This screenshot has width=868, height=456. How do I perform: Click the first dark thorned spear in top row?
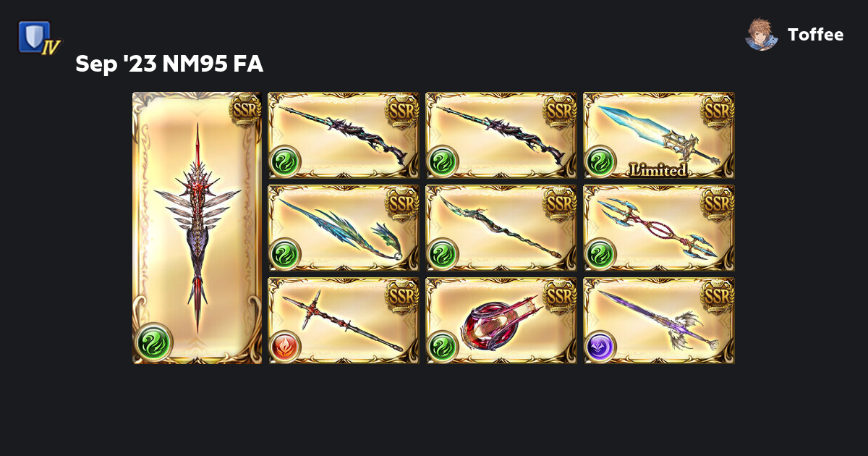(344, 135)
